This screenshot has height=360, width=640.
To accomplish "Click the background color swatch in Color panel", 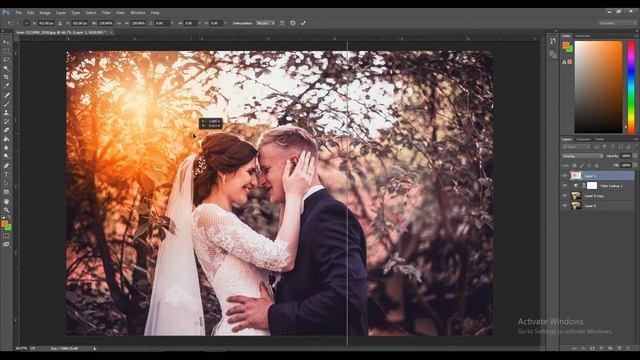I will pyautogui.click(x=569, y=49).
